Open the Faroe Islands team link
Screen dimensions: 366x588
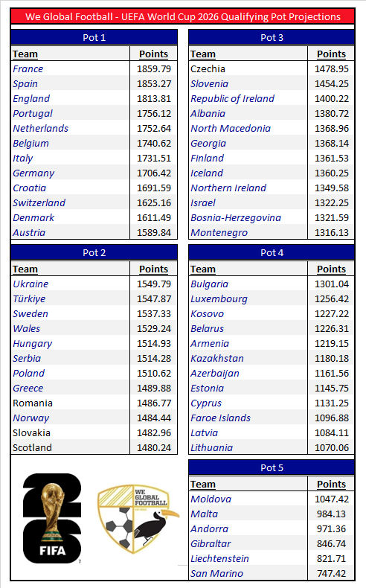[221, 418]
